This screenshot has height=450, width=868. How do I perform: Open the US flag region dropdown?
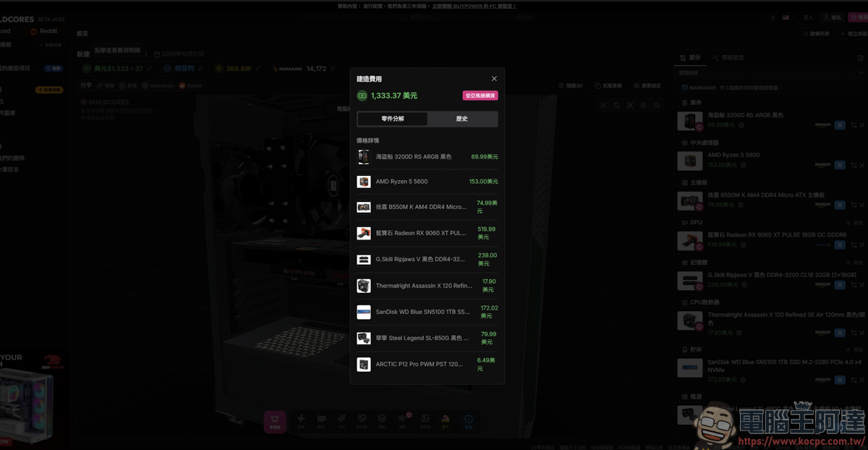pos(790,17)
